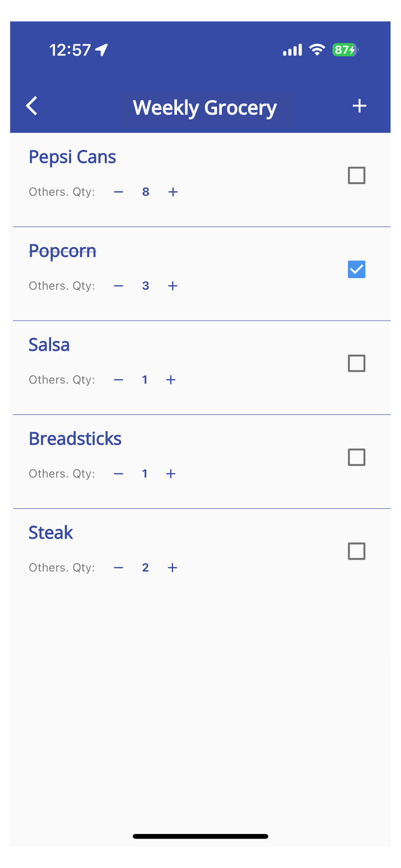This screenshot has height=868, width=401.
Task: Increase Breadsticks quantity using its plus icon
Action: tap(170, 473)
